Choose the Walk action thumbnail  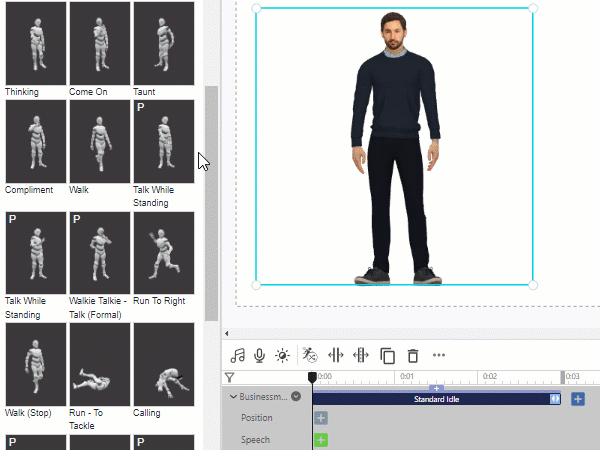[x=100, y=142]
